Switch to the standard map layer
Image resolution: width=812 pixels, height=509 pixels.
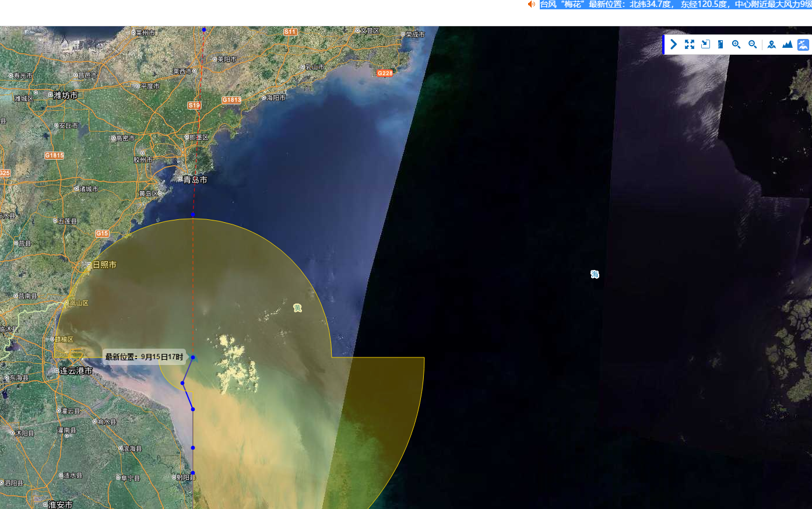point(771,44)
